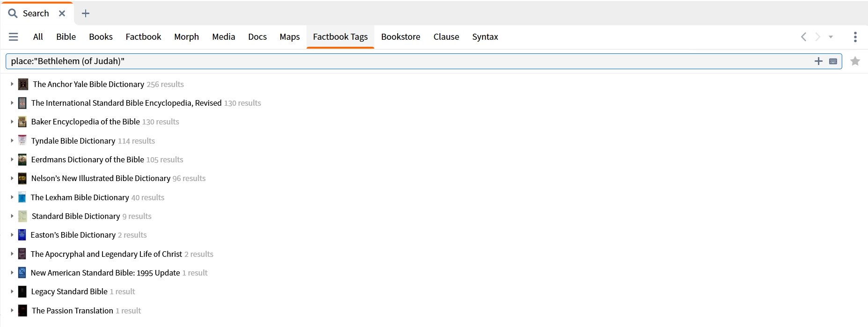Open The Lexham Bible Dictionary title
This screenshot has height=327, width=868.
(80, 197)
